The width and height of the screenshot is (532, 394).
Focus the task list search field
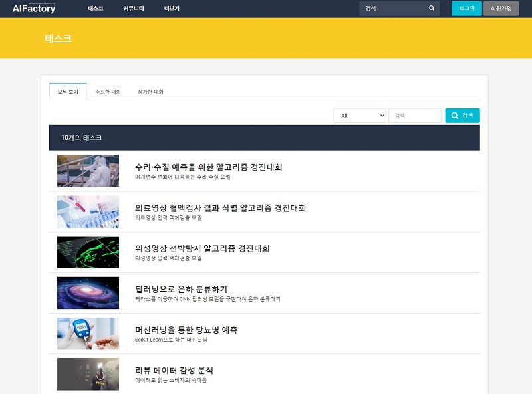coord(414,116)
